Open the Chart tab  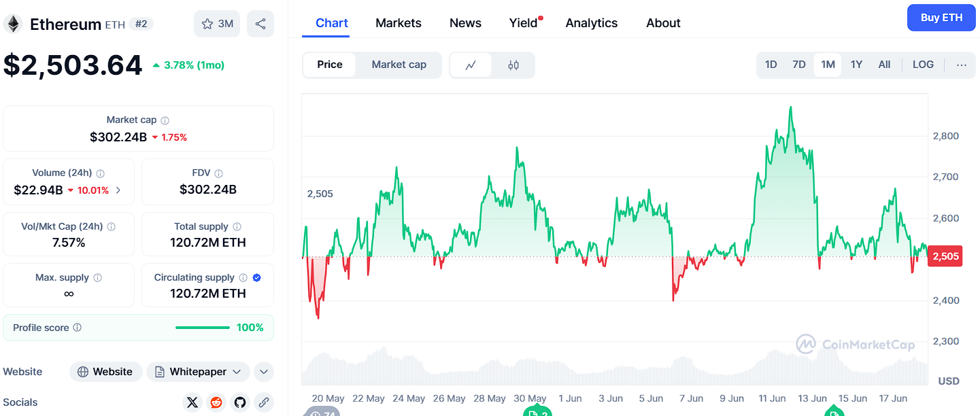coord(332,23)
